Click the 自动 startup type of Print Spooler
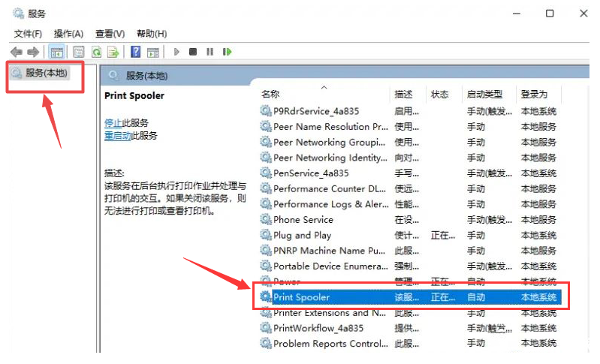This screenshot has height=364, width=600. (x=476, y=297)
